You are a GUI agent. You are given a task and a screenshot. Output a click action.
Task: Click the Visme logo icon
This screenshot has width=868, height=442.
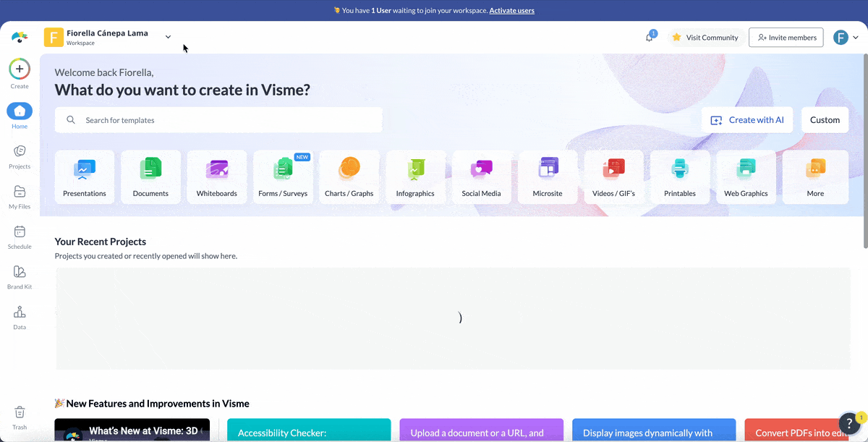point(20,37)
